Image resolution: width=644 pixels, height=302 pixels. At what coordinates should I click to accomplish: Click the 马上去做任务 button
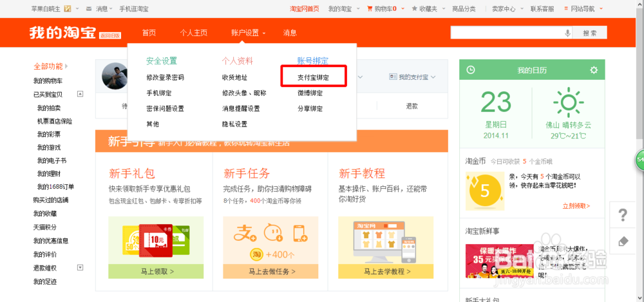click(270, 272)
